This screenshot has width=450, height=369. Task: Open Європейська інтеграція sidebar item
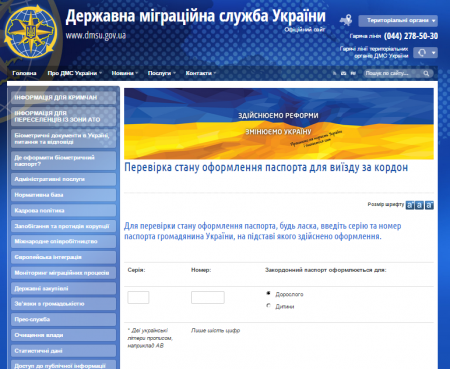point(63,257)
